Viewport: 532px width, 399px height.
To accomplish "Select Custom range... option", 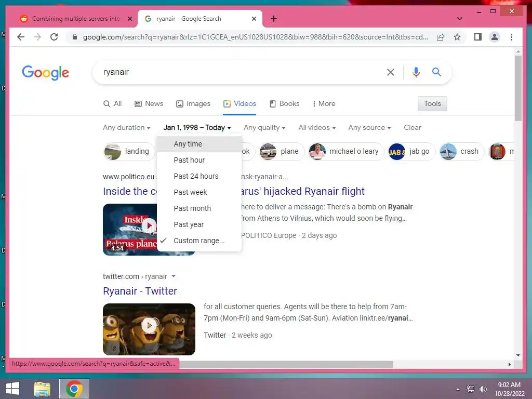I will point(199,241).
